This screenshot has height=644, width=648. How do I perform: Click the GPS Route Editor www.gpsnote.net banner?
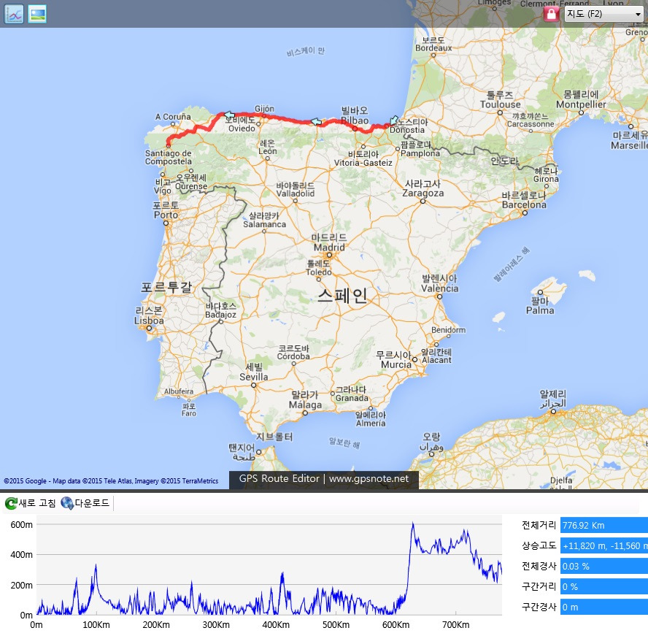click(323, 480)
